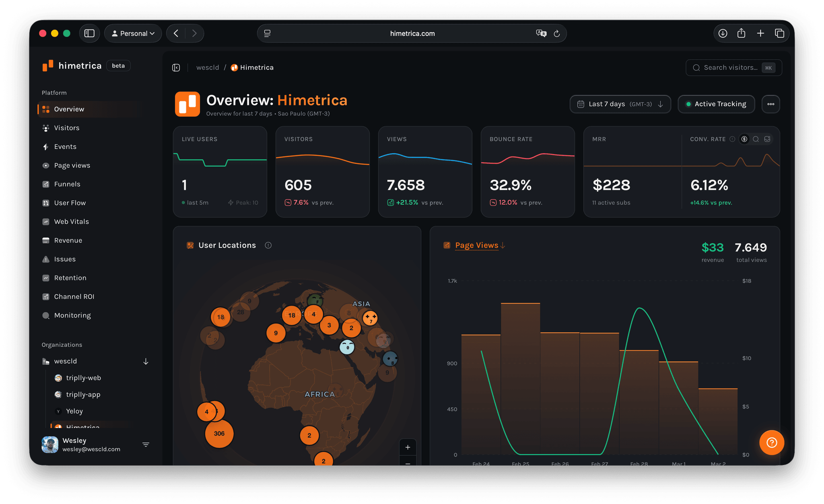Open the page translate icon
The width and height of the screenshot is (824, 504).
541,33
